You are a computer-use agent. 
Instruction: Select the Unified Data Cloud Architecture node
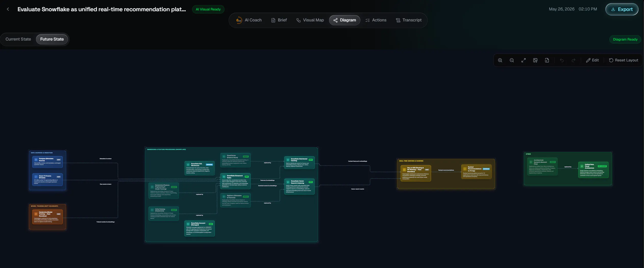[593, 170]
